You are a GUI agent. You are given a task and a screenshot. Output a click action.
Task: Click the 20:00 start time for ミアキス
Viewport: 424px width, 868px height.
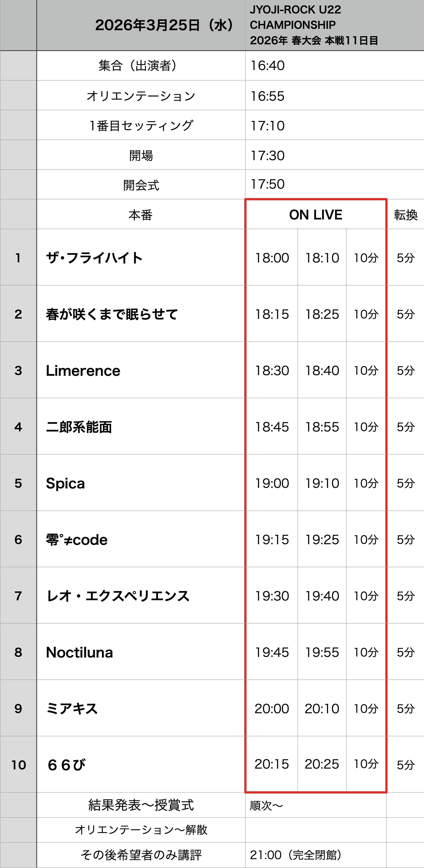pos(272,709)
